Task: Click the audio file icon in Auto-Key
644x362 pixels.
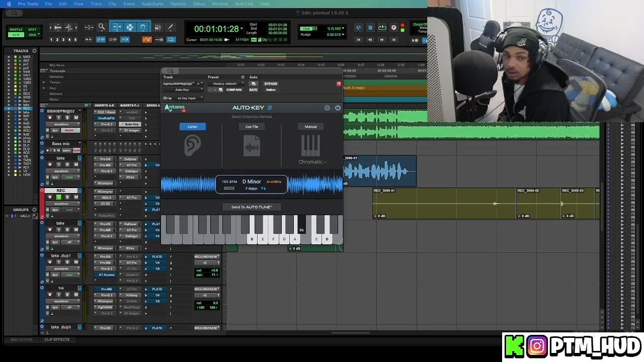Action: (x=252, y=146)
